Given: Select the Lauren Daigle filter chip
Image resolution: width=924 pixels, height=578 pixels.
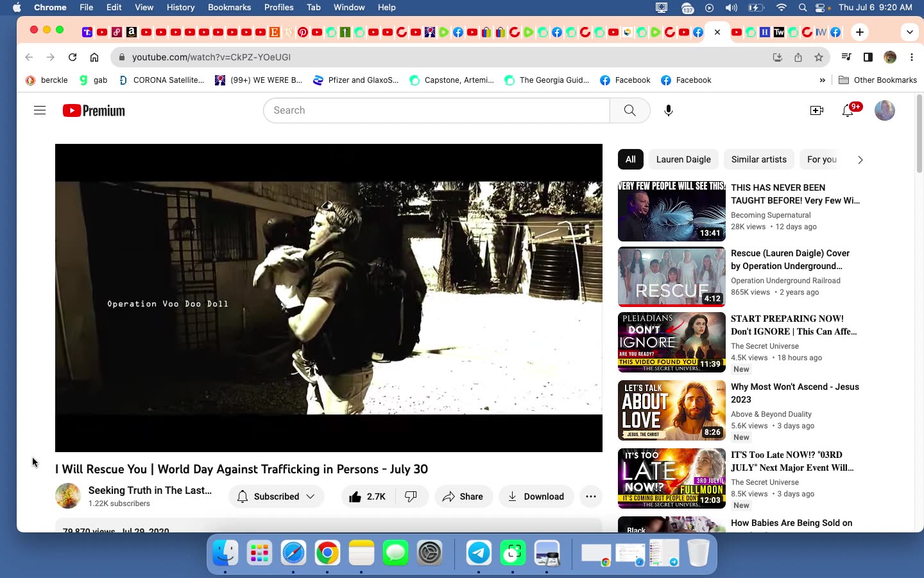Looking at the screenshot, I should (x=683, y=159).
